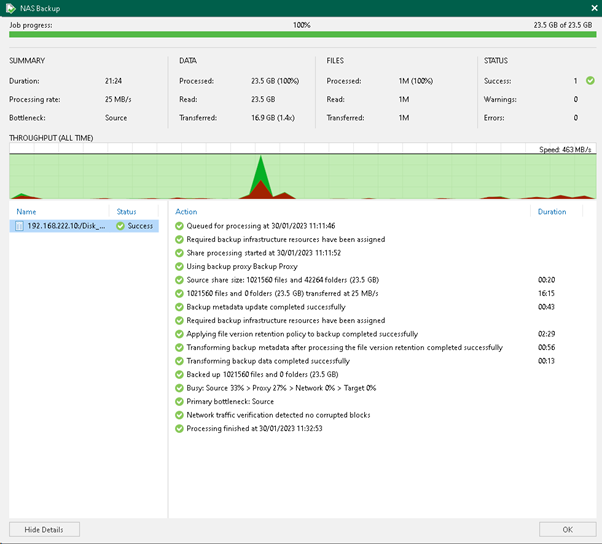Click the check icon next to Using backup proxy
This screenshot has width=602, height=544.
coord(179,266)
